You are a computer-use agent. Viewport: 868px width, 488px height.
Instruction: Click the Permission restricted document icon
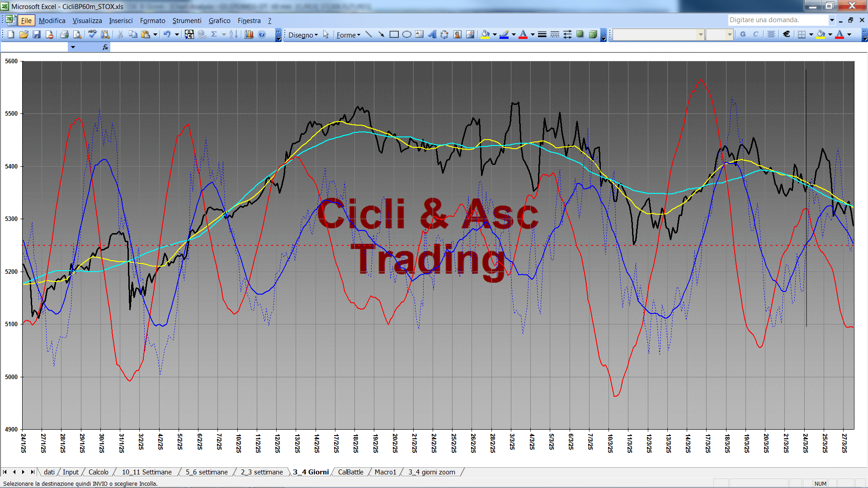point(49,34)
